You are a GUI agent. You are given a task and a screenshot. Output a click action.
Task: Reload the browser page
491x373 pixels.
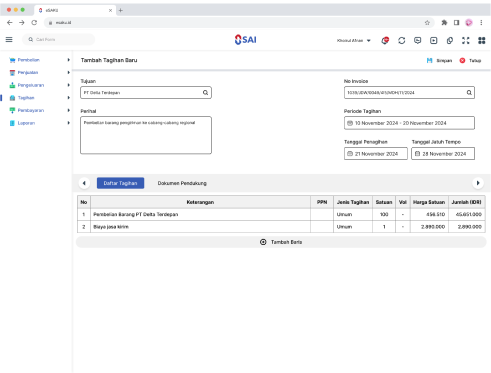34,22
